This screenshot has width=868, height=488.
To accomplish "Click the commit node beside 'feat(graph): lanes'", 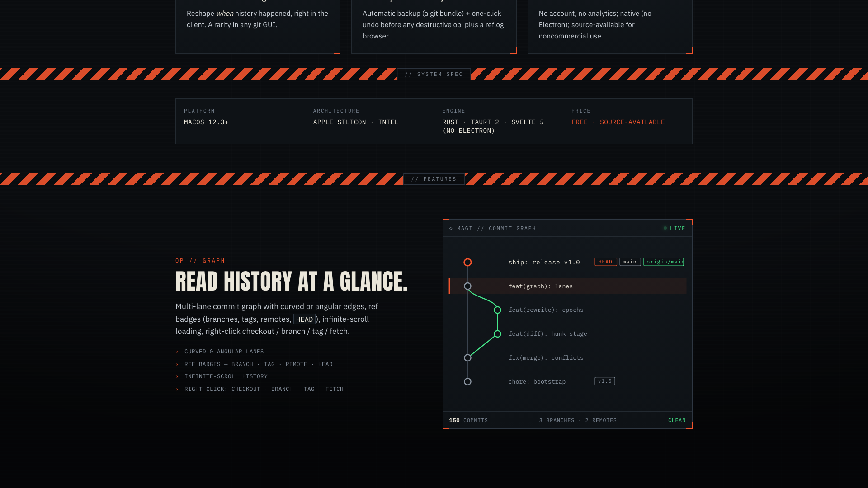I will (467, 286).
